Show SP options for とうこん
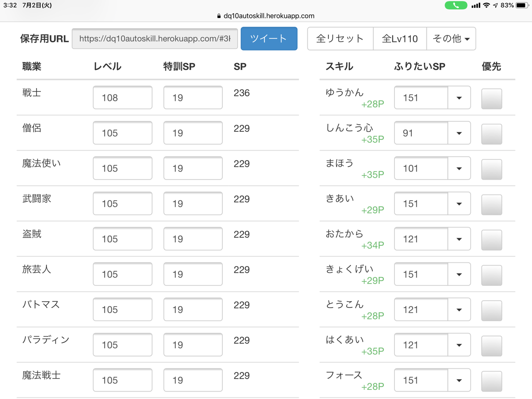The image size is (532, 399). pos(459,310)
